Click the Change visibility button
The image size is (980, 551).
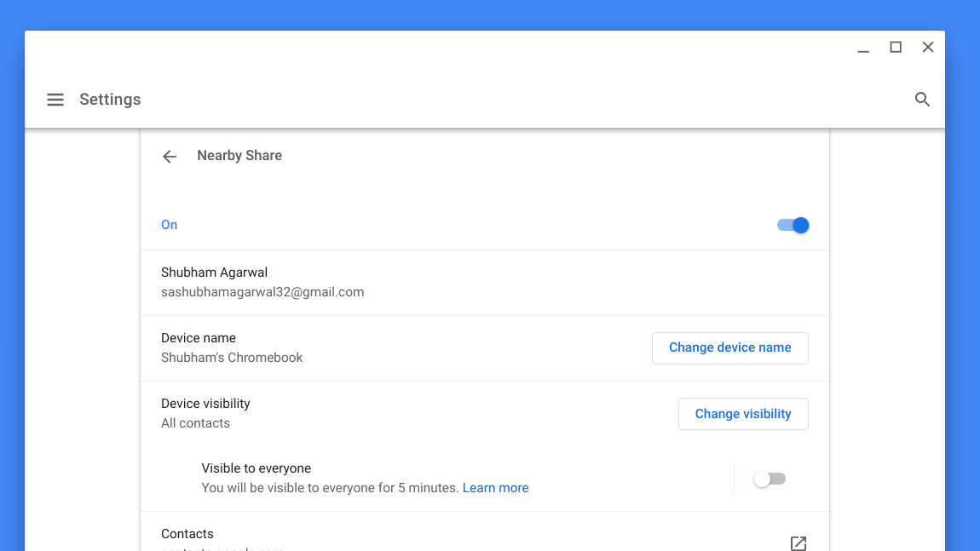pyautogui.click(x=743, y=414)
